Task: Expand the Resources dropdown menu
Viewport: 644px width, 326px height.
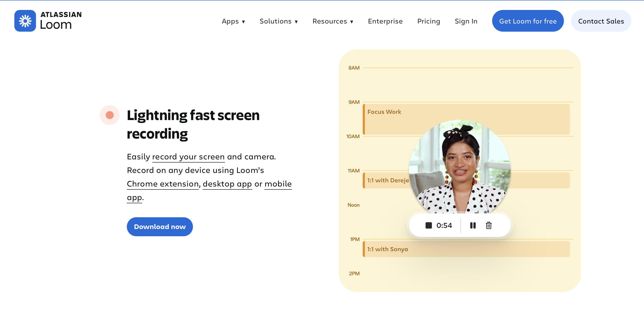Action: point(333,21)
